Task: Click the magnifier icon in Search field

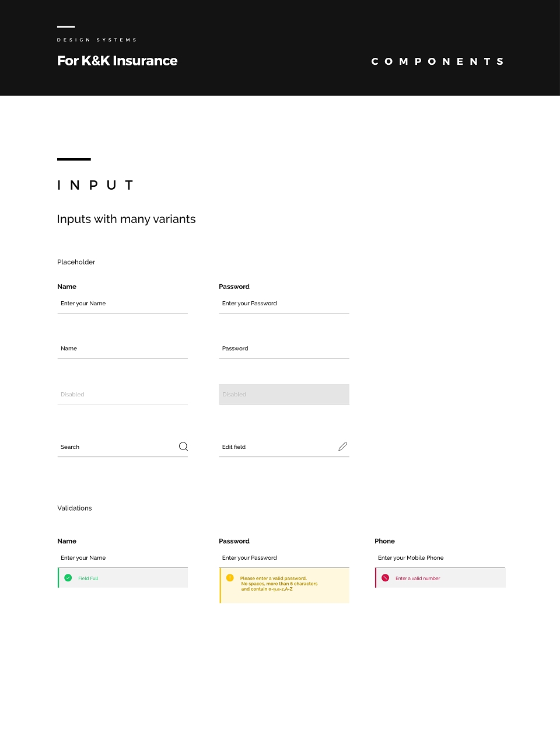Action: point(183,447)
